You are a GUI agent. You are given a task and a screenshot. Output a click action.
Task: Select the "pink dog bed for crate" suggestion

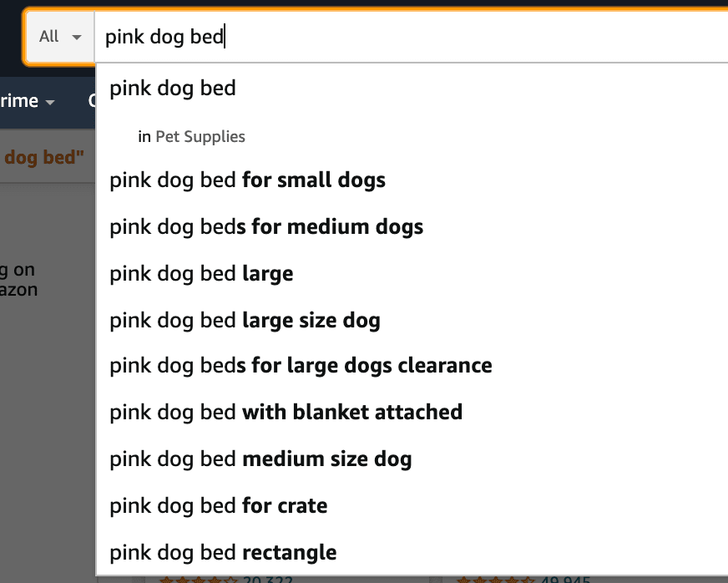[x=218, y=505]
